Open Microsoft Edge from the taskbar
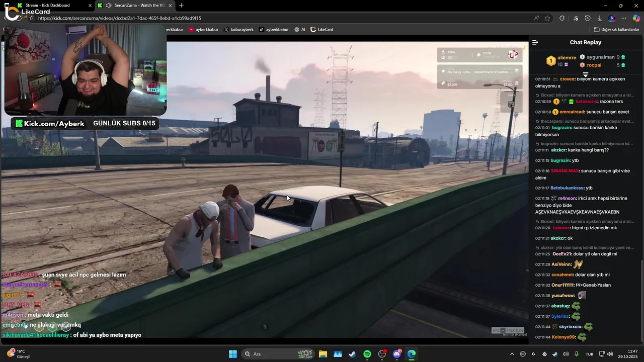This screenshot has width=644, height=362. (x=412, y=354)
